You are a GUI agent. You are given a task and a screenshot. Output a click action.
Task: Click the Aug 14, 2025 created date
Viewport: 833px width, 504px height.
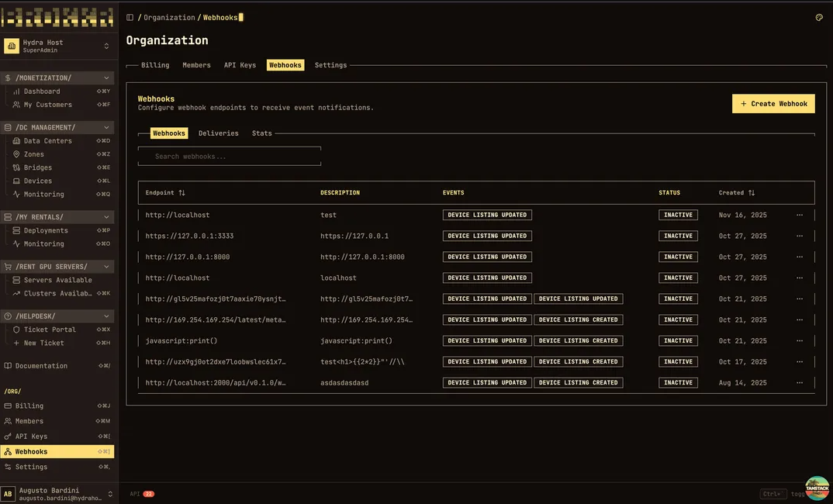743,383
